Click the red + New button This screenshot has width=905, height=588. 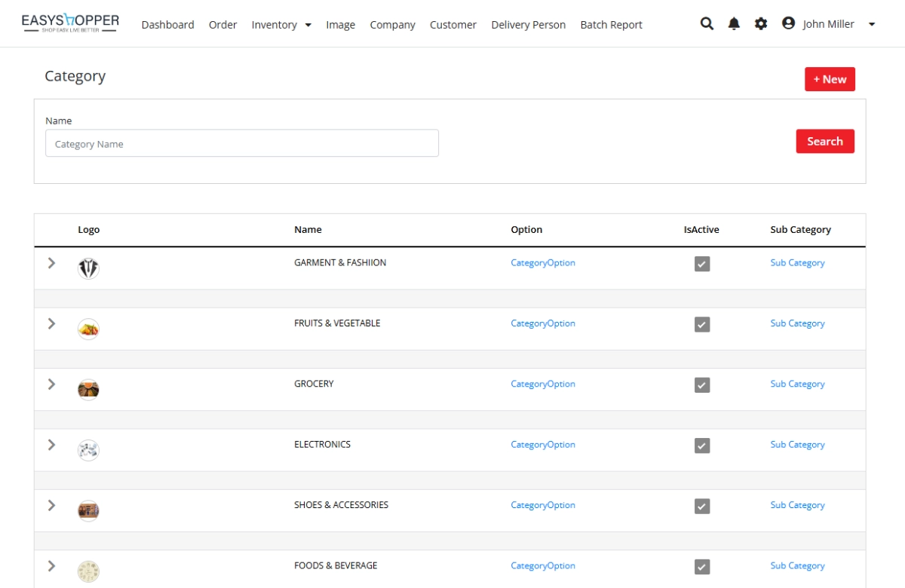pyautogui.click(x=830, y=79)
